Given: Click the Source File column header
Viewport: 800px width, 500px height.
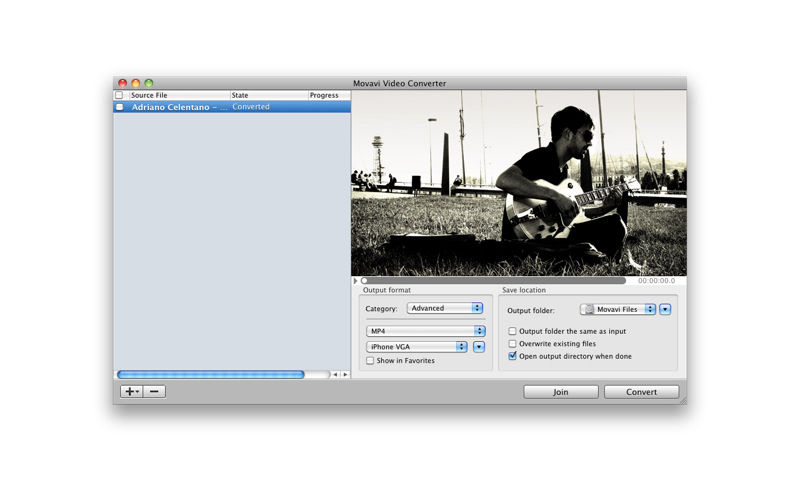Looking at the screenshot, I should click(179, 95).
